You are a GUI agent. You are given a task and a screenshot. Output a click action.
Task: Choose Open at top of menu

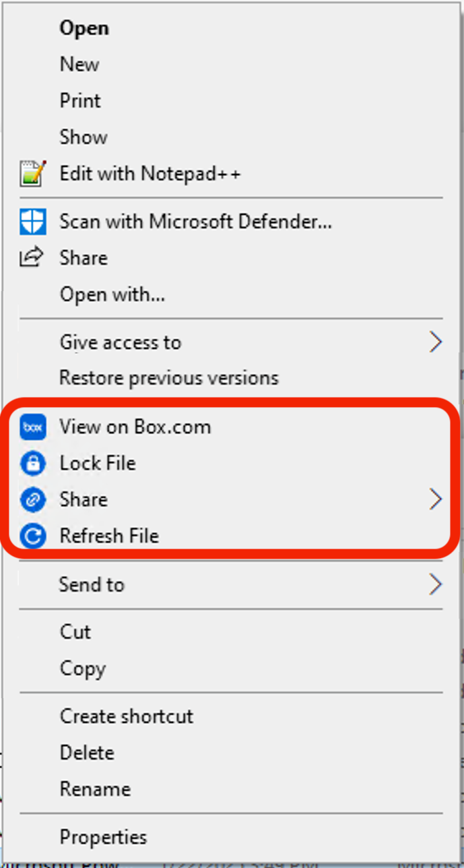click(x=84, y=28)
